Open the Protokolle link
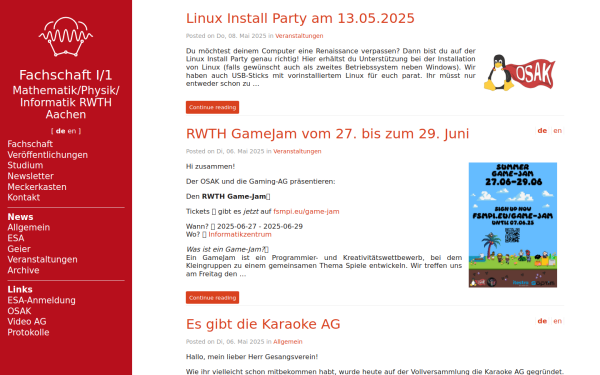The height and width of the screenshot is (375, 600). 28,332
